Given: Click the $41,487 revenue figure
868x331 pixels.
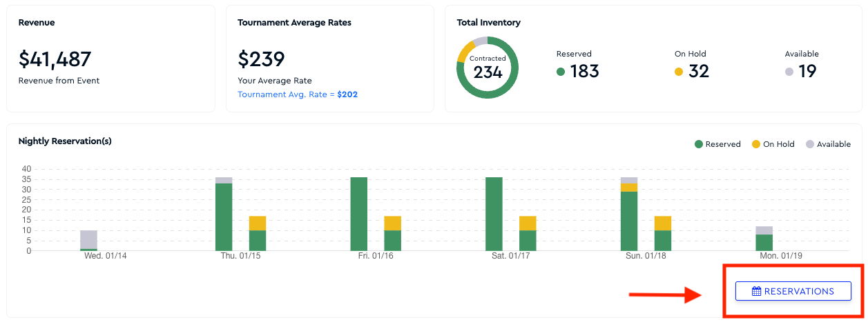Looking at the screenshot, I should (55, 59).
